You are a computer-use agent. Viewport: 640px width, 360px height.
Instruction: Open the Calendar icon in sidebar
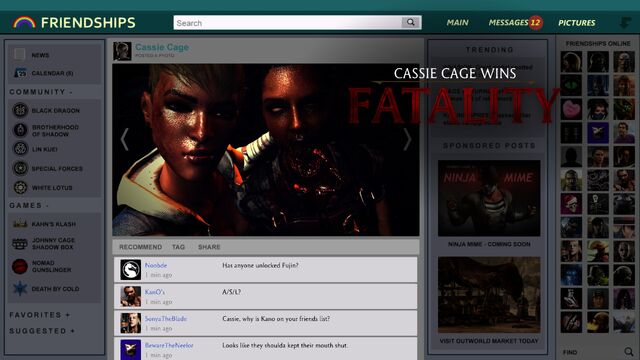click(x=20, y=73)
